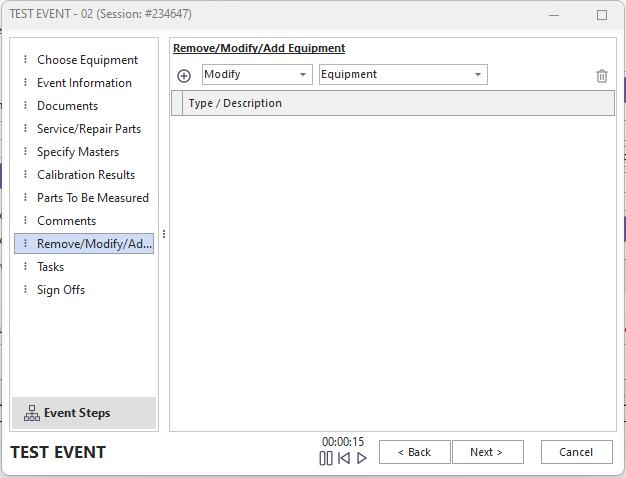
Task: Open the Calibration Results step
Action: 85,175
